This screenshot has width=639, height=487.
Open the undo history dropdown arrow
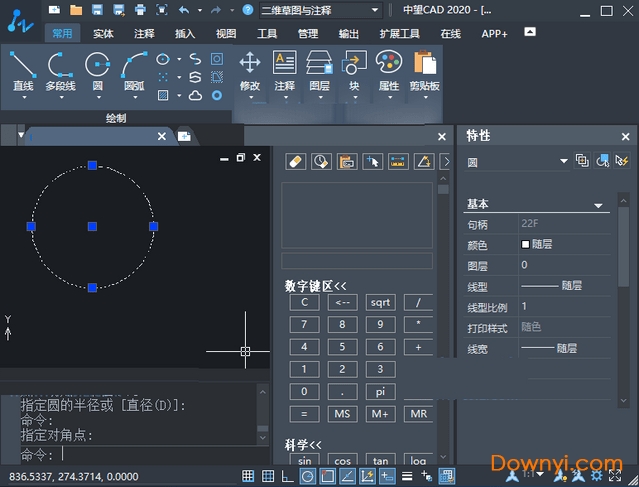click(200, 10)
